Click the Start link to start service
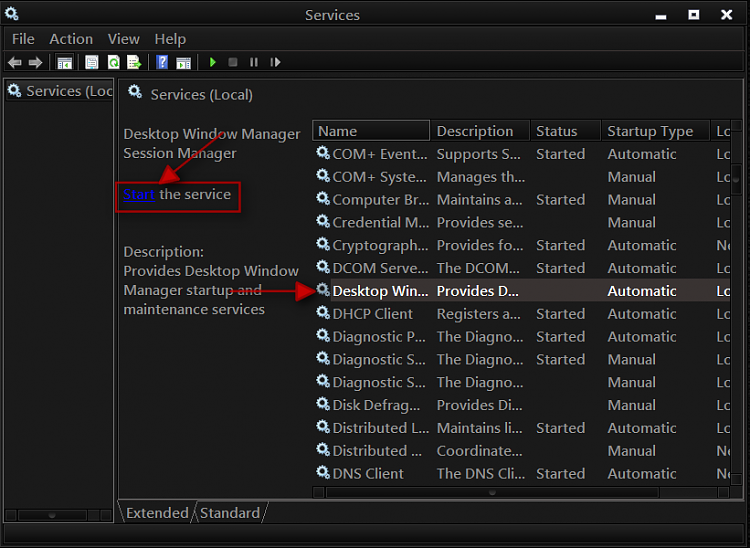This screenshot has width=750, height=548. [139, 194]
